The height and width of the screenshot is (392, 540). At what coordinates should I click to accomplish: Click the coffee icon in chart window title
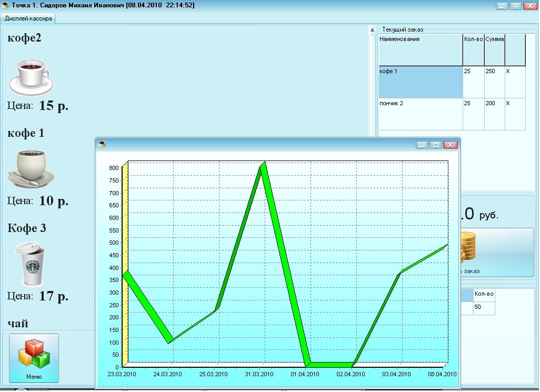pyautogui.click(x=102, y=144)
